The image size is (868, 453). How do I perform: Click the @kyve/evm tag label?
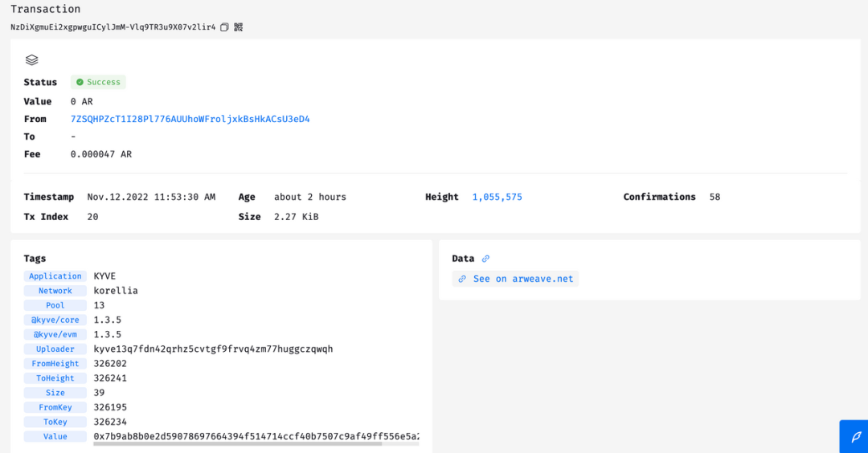(55, 334)
